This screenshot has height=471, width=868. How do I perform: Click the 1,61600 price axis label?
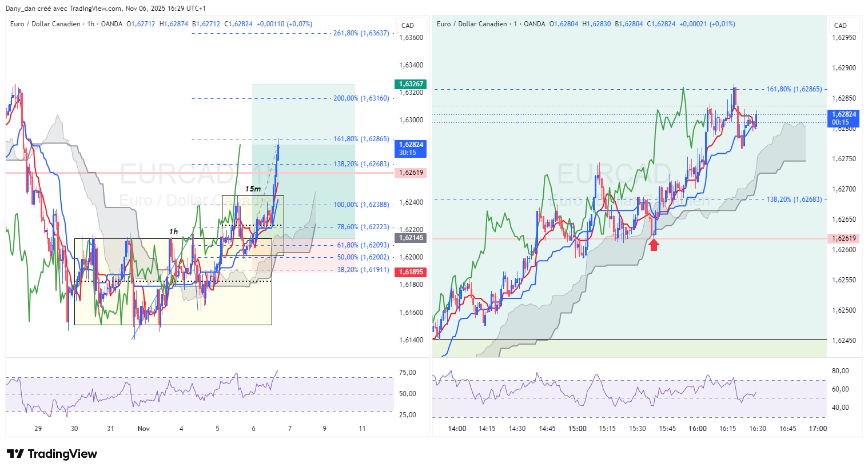(x=411, y=313)
